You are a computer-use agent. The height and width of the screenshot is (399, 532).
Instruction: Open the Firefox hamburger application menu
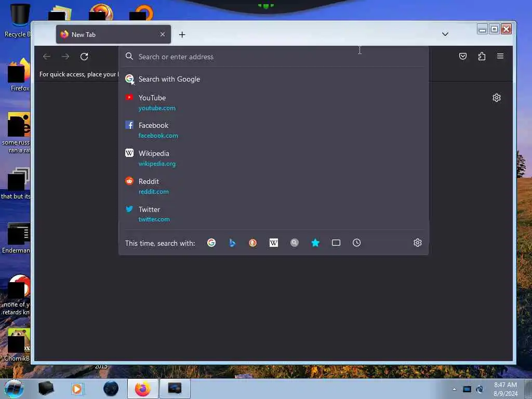pyautogui.click(x=500, y=56)
